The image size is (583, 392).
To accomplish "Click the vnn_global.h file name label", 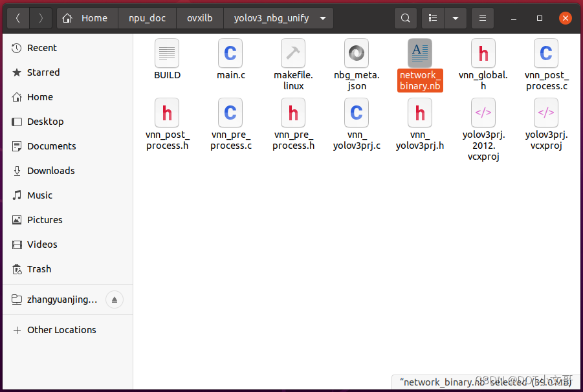I will click(483, 81).
